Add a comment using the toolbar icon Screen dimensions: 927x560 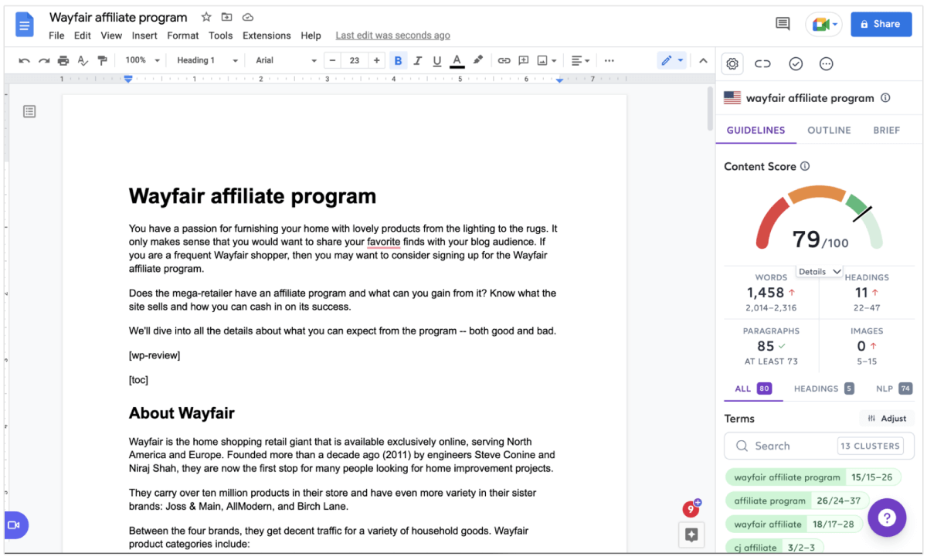523,59
